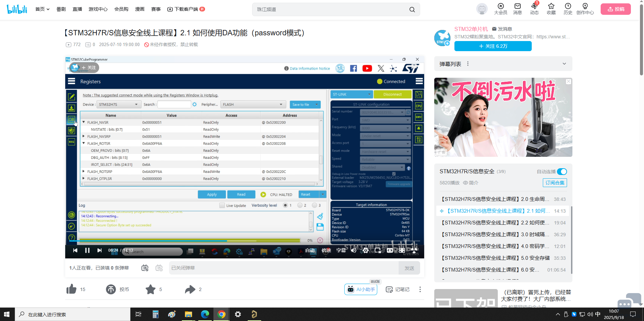The image size is (644, 321).
Task: Open the advertisement image
Action: pos(503,117)
